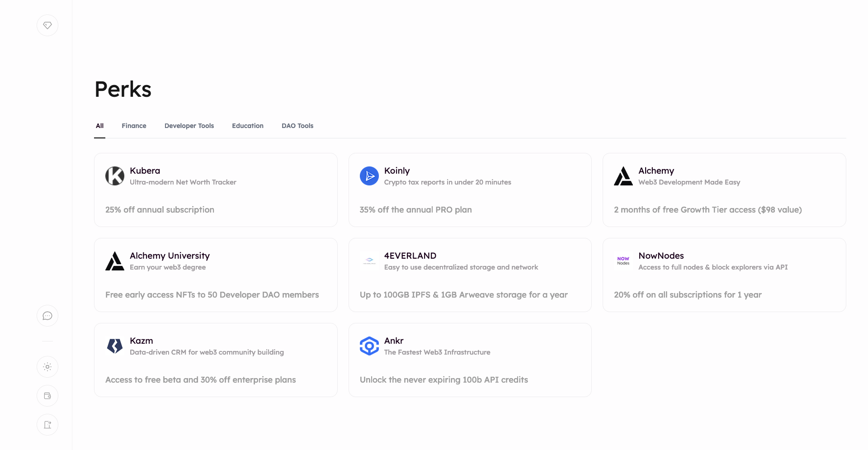The width and height of the screenshot is (868, 450).
Task: Click the Kubera logo
Action: pos(115,176)
